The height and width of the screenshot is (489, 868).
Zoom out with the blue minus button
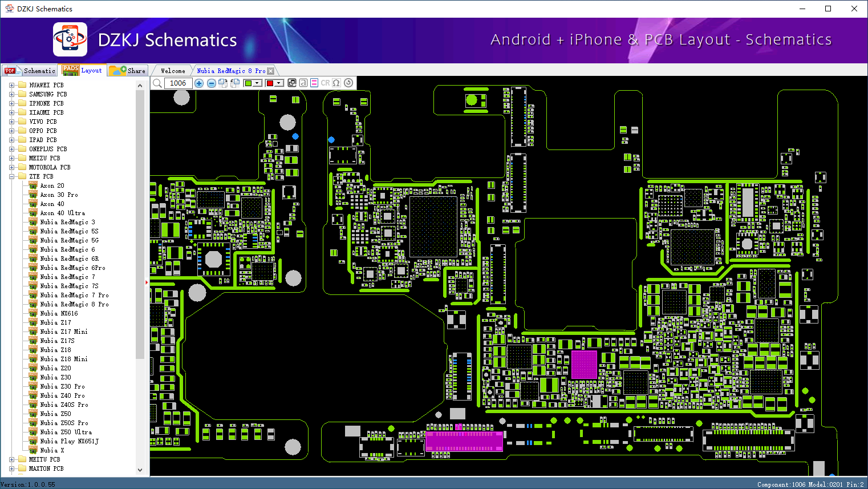click(212, 83)
